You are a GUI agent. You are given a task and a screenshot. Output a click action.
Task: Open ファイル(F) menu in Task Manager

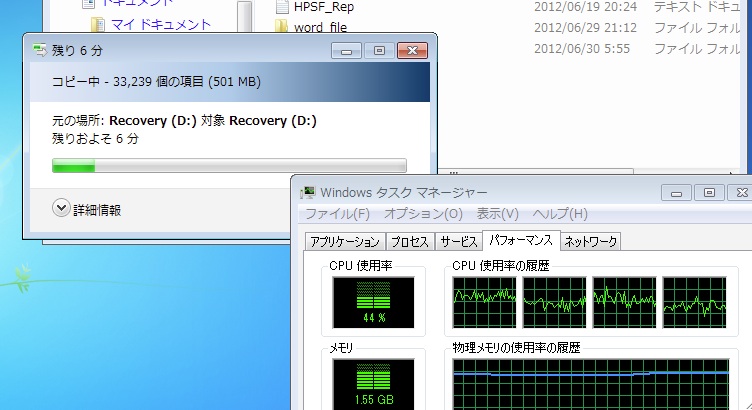click(x=338, y=214)
